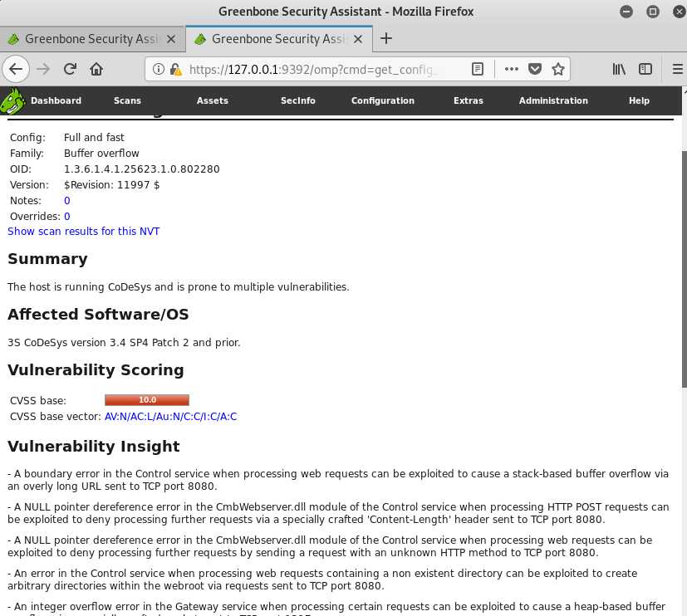This screenshot has width=687, height=616.
Task: Select the second Greenbone Security Assistant tab
Action: point(279,39)
